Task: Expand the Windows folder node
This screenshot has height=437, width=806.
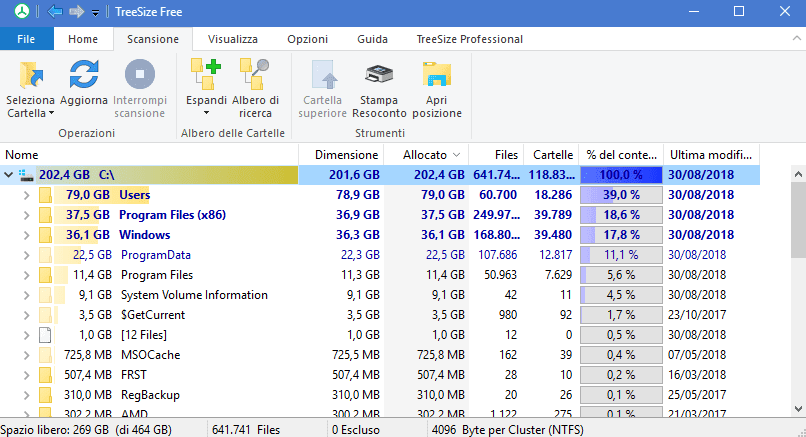Action: click(26, 235)
